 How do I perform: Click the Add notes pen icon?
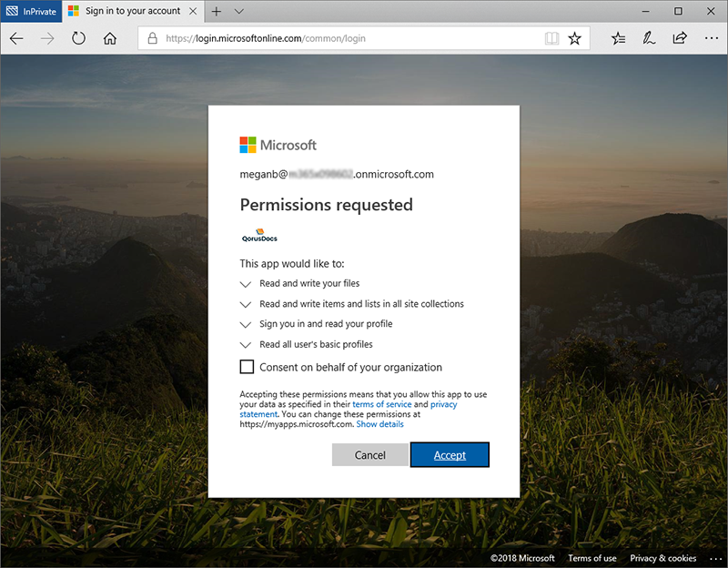click(x=649, y=38)
